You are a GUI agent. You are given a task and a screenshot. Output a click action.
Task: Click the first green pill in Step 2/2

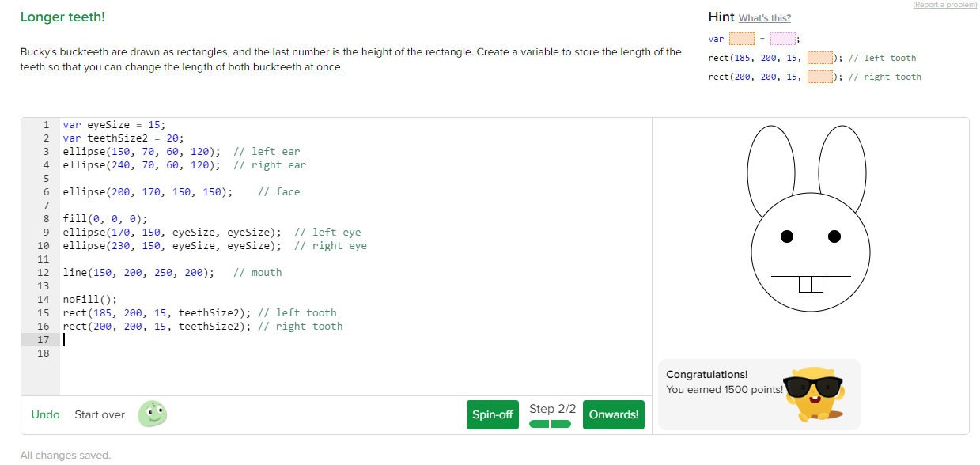[x=539, y=424]
